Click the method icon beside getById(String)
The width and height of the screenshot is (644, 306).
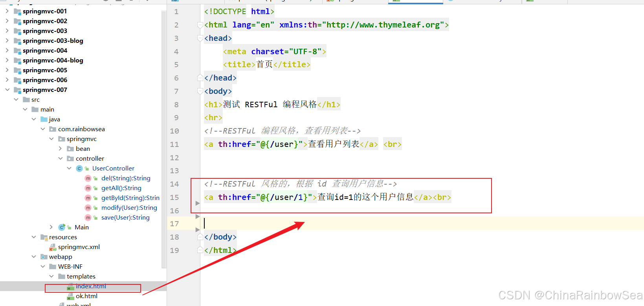pos(88,198)
